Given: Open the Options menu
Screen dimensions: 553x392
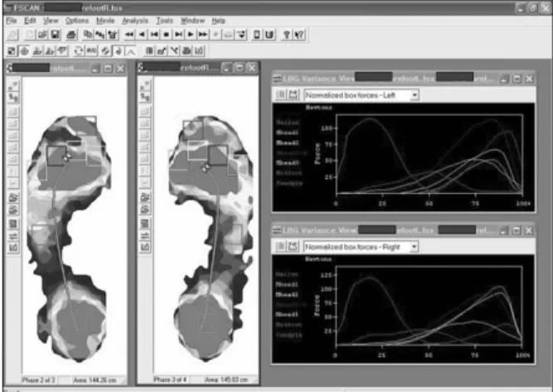Looking at the screenshot, I should coord(77,21).
